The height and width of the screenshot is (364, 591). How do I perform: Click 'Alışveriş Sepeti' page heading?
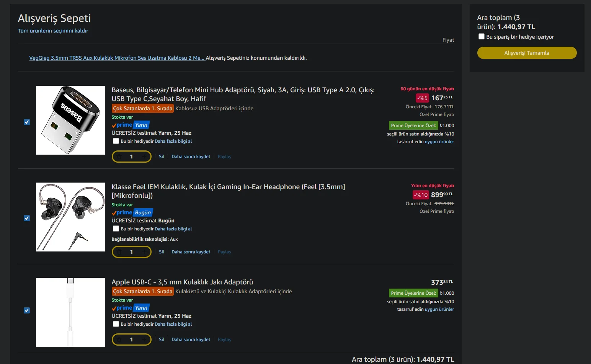coord(54,18)
